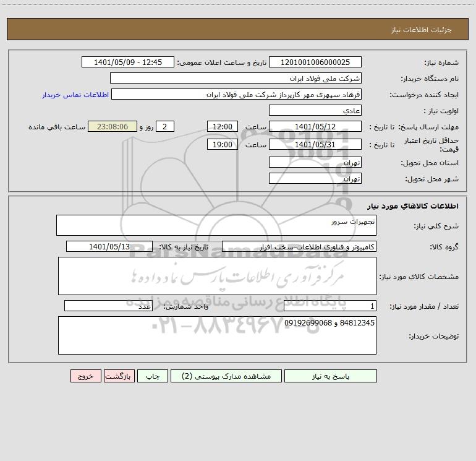The height and width of the screenshot is (461, 476).
Task: Click the مهلت ارسال پاسخ label
Action: click(x=428, y=127)
